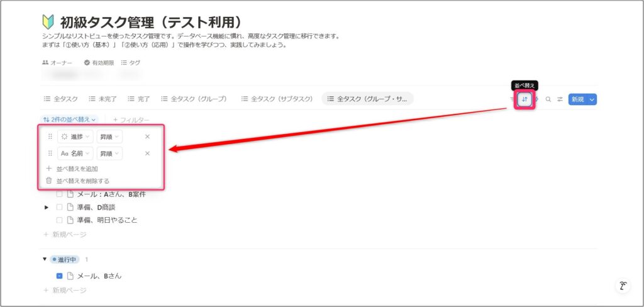Open 昇順 dropdown in 名前 row

109,153
